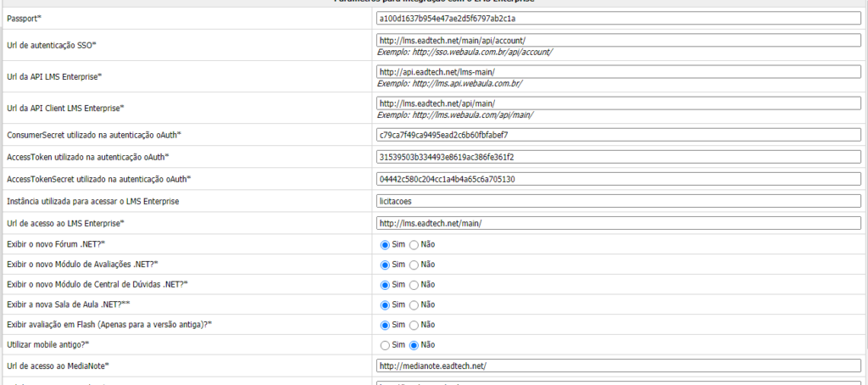The image size is (868, 385).
Task: Disable avaliação em Flash by selecting 'Não'
Action: point(415,325)
